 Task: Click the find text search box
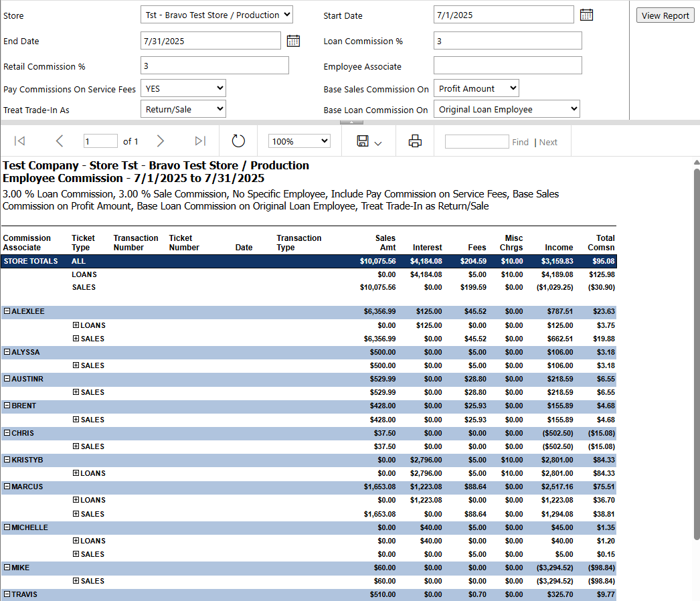(476, 141)
